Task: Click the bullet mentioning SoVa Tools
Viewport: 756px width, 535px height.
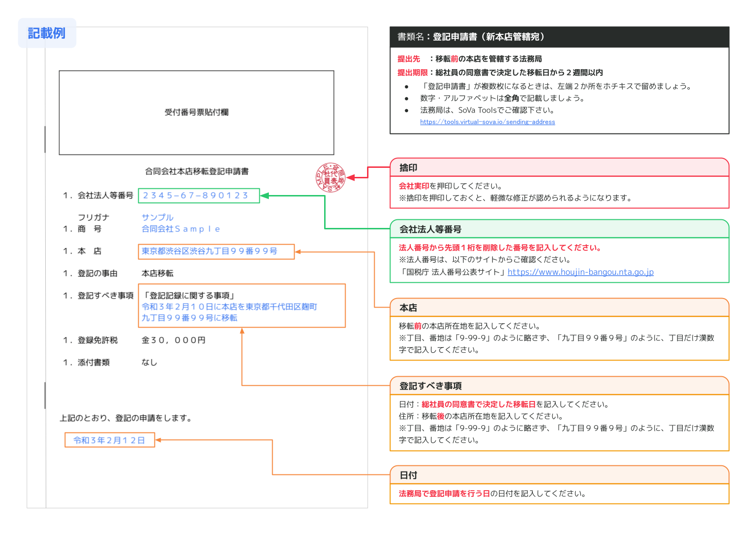Action: pos(489,110)
